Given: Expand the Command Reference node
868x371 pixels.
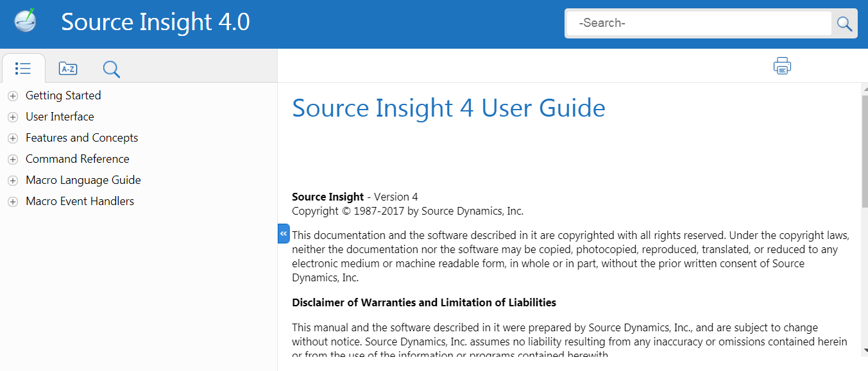Looking at the screenshot, I should click(12, 160).
